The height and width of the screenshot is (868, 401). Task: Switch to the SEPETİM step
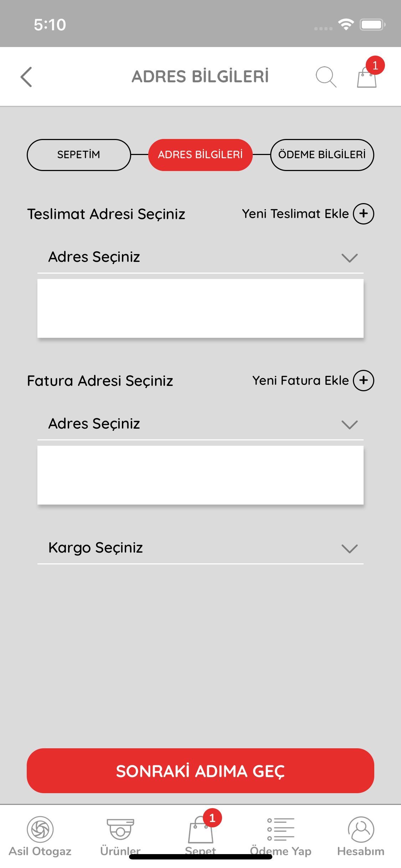tap(79, 155)
